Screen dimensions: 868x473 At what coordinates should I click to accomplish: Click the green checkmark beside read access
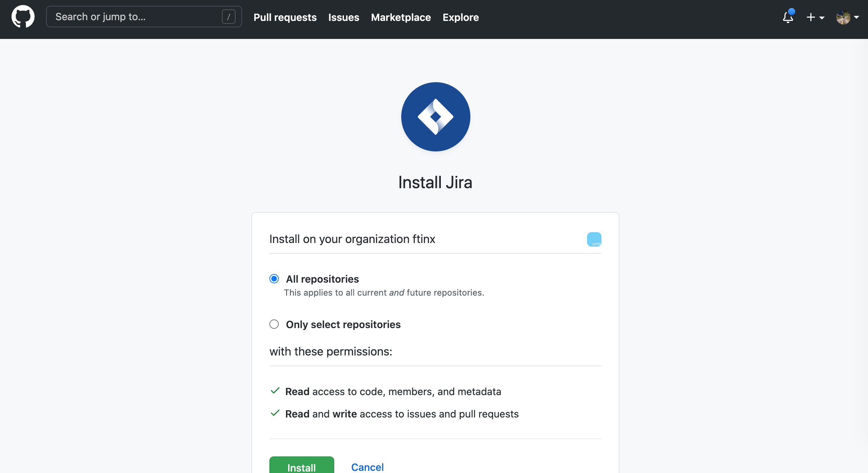[275, 391]
